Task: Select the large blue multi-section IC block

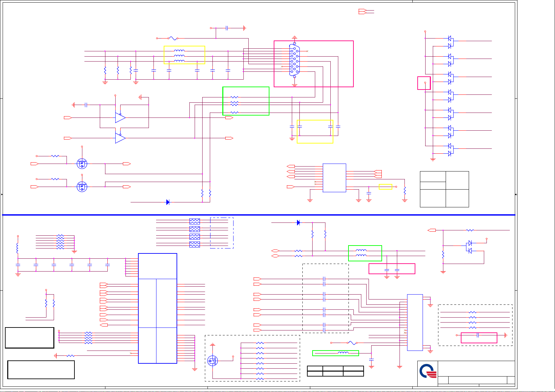Action: click(x=157, y=308)
